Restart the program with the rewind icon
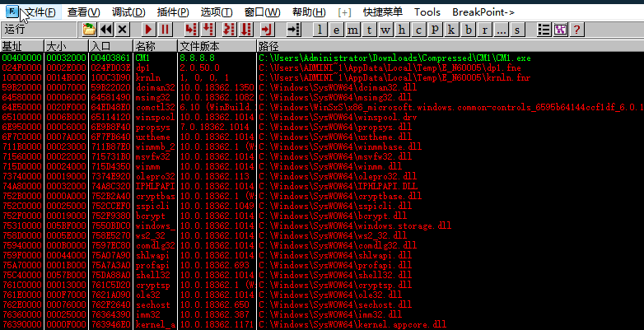This screenshot has height=330, width=644. click(106, 30)
